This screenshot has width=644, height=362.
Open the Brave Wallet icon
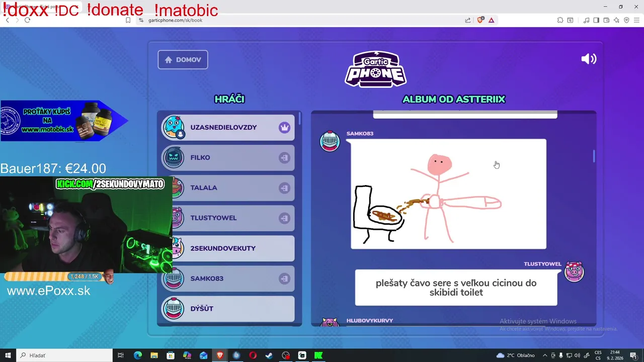click(606, 20)
